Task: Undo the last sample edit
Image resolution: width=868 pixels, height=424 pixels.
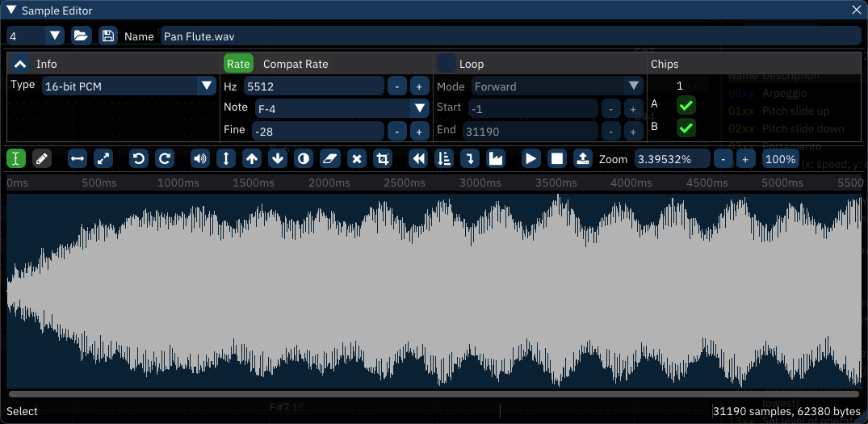Action: point(139,159)
